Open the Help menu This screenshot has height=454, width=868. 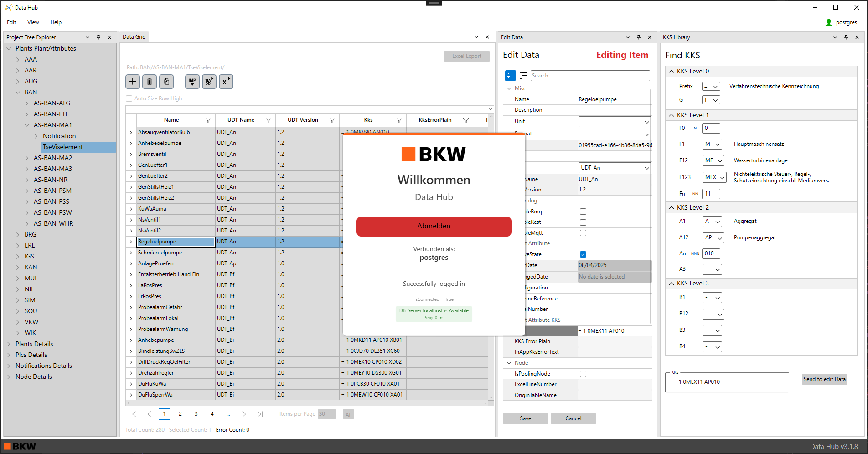[56, 22]
